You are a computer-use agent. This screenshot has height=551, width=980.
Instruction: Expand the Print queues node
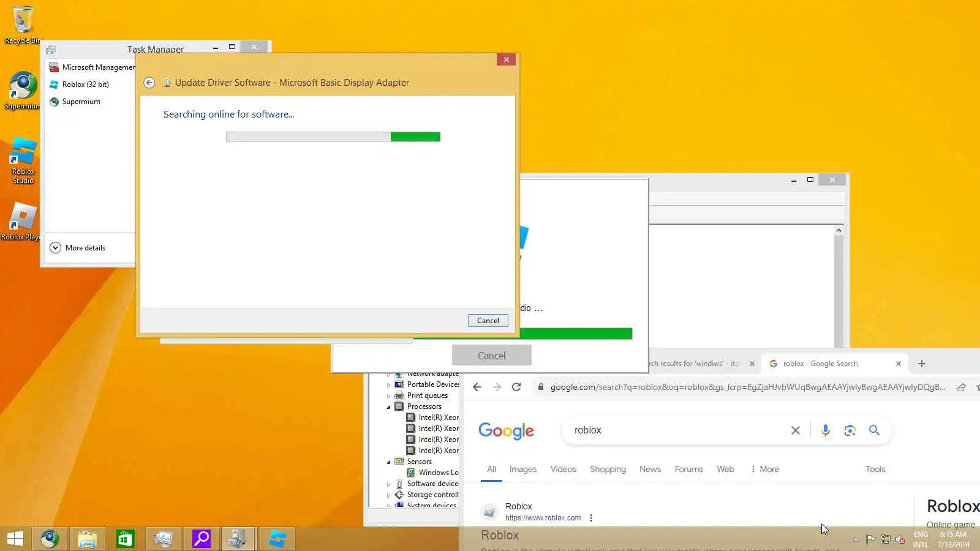click(x=388, y=396)
